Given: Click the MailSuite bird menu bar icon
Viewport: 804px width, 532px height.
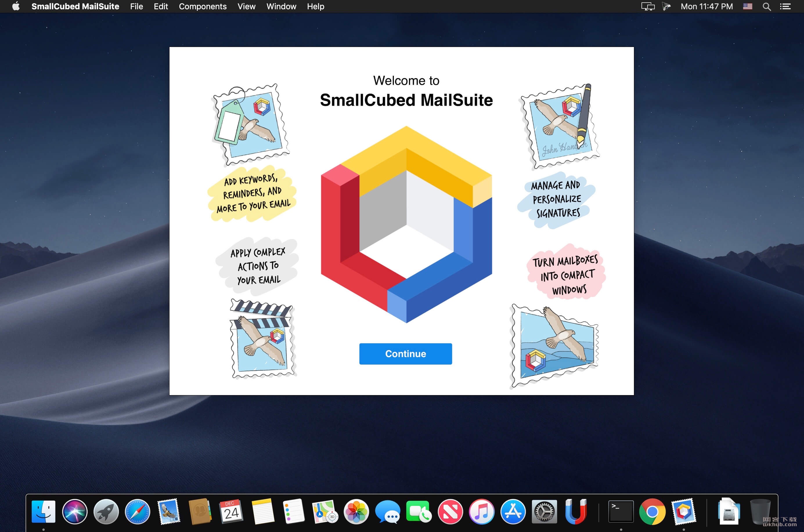Looking at the screenshot, I should tap(666, 6).
